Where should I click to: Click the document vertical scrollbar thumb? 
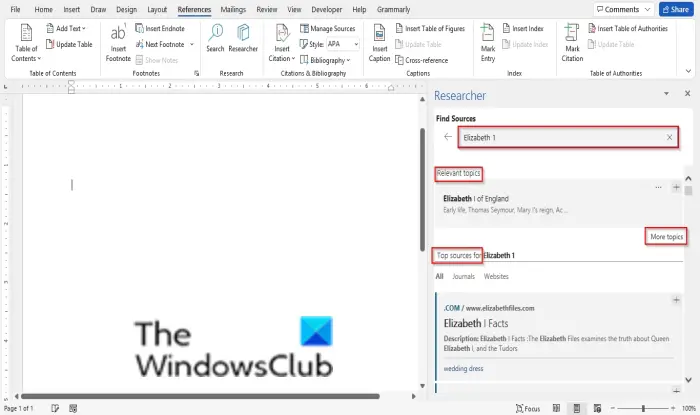click(x=422, y=190)
